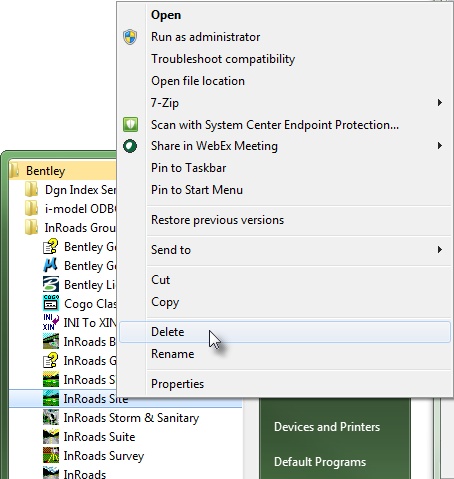
Task: Click the Cogo Clas entry text
Action: click(90, 304)
